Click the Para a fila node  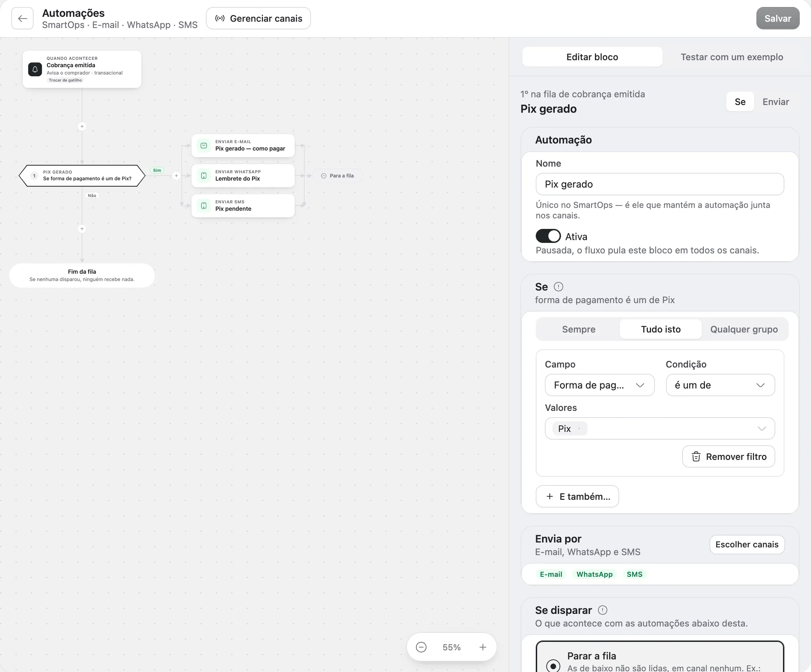click(x=337, y=176)
